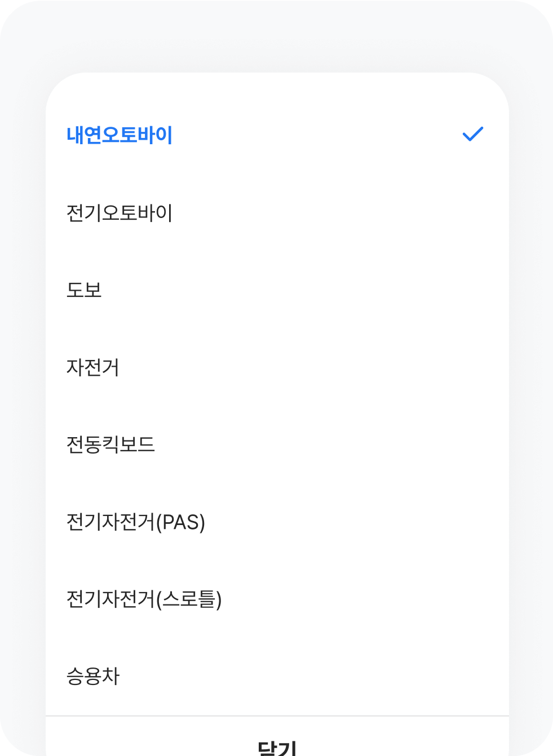Select the 내연오토바이 option
Viewport: 553px width, 756px height.
tap(120, 135)
